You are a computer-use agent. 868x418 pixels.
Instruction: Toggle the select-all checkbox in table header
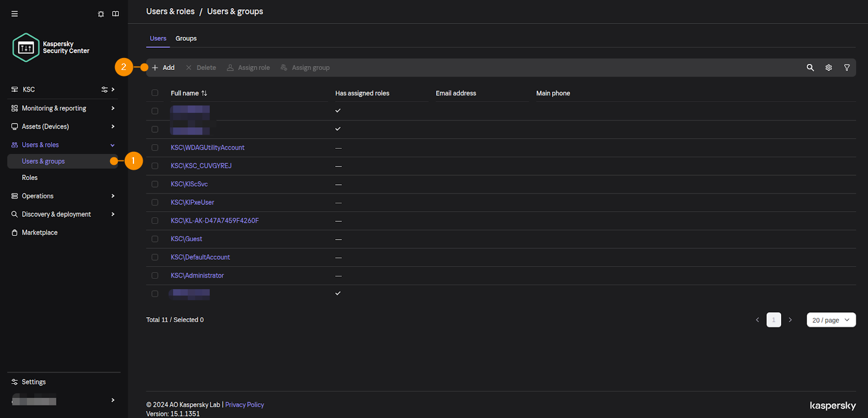tap(155, 93)
